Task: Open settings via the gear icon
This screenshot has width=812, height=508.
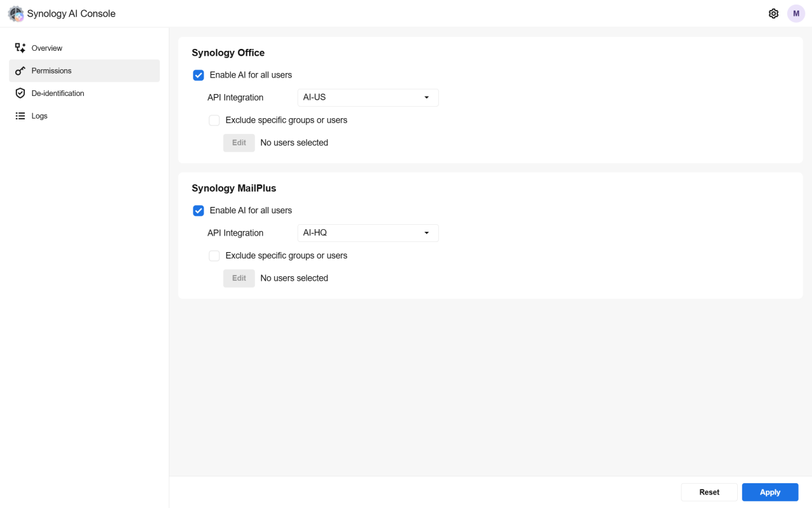Action: [773, 14]
